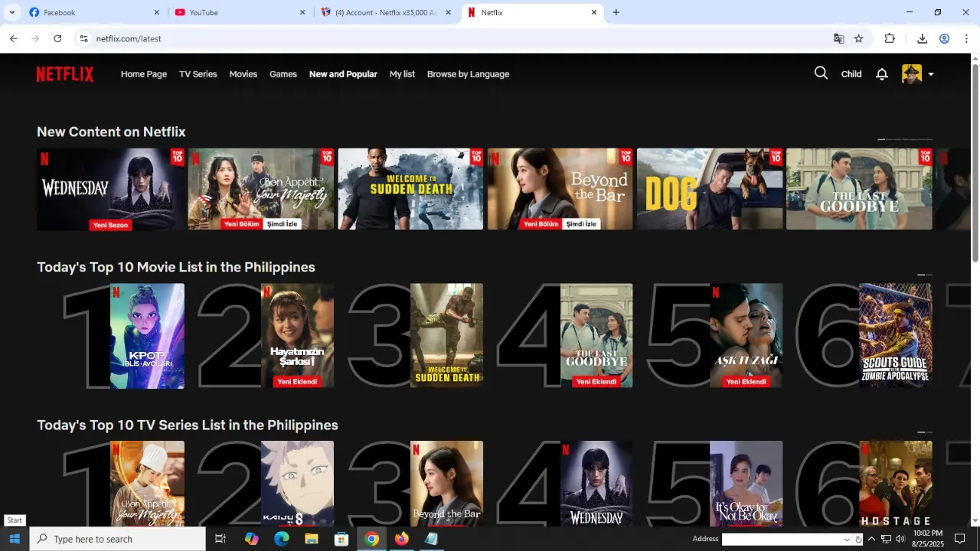The height and width of the screenshot is (551, 980).
Task: Open the Chrome downloads icon
Action: coord(922,38)
